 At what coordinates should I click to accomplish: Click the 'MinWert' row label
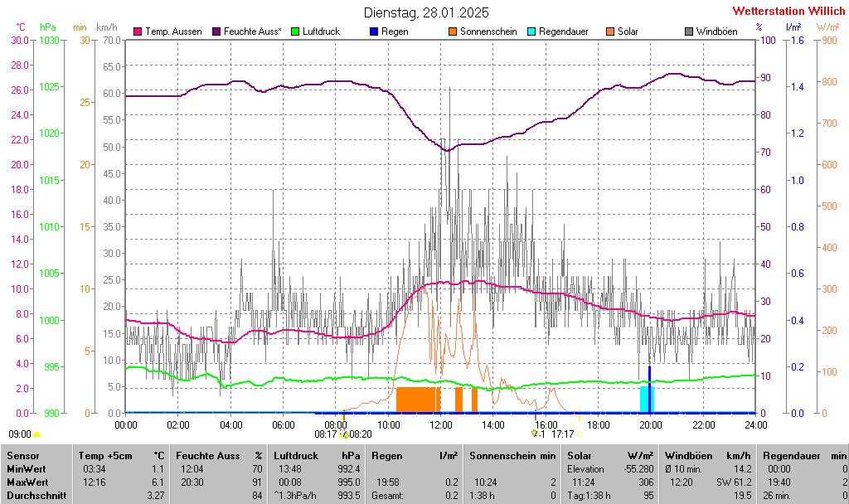tap(26, 469)
